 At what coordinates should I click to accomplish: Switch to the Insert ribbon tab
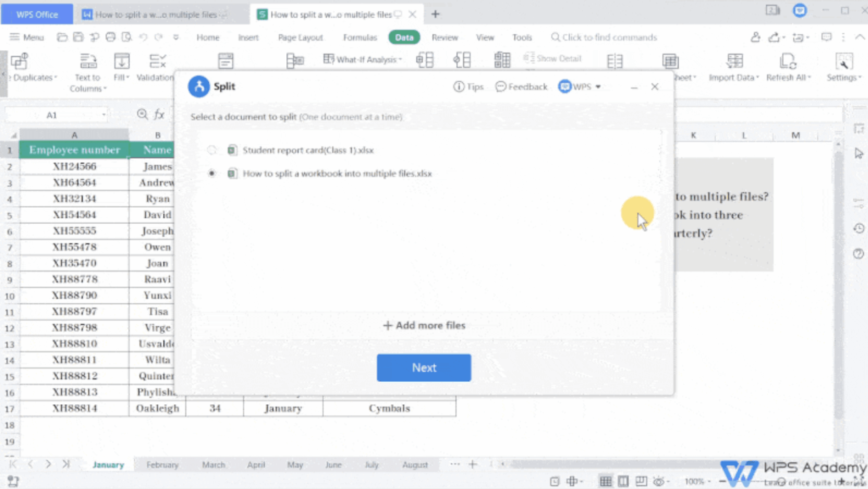248,37
